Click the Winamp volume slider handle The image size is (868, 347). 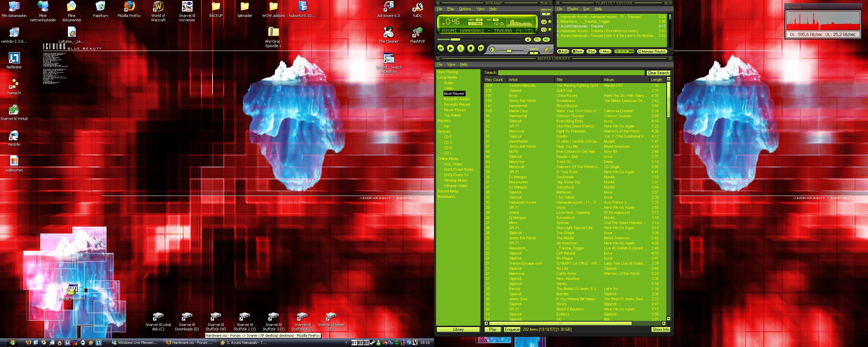(509, 51)
